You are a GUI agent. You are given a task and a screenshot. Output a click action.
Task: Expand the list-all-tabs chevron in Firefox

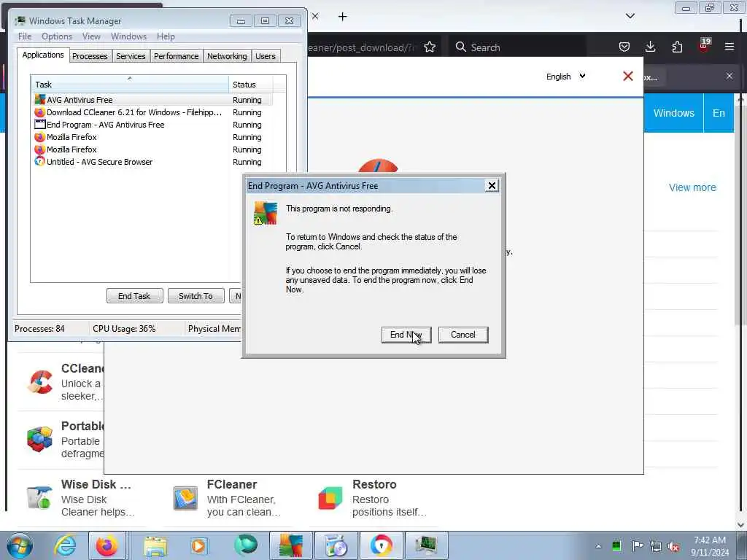(x=630, y=16)
